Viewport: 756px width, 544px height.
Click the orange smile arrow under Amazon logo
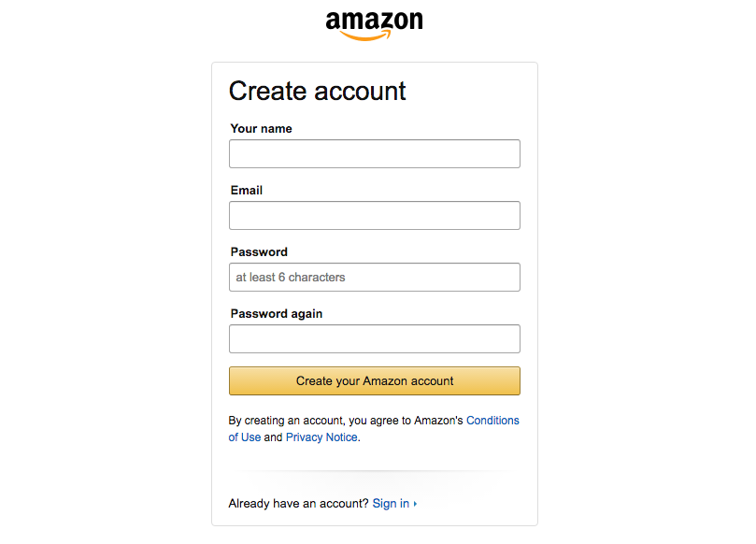pyautogui.click(x=365, y=36)
